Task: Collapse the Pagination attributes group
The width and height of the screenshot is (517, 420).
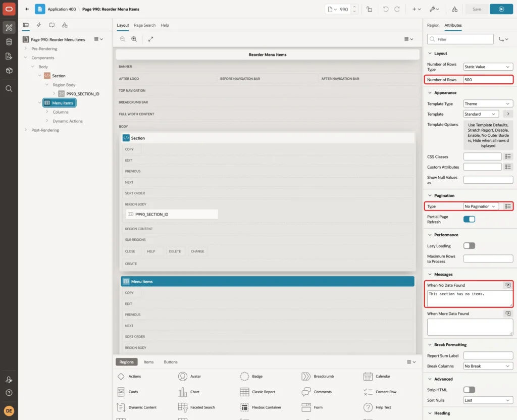Action: (x=430, y=195)
